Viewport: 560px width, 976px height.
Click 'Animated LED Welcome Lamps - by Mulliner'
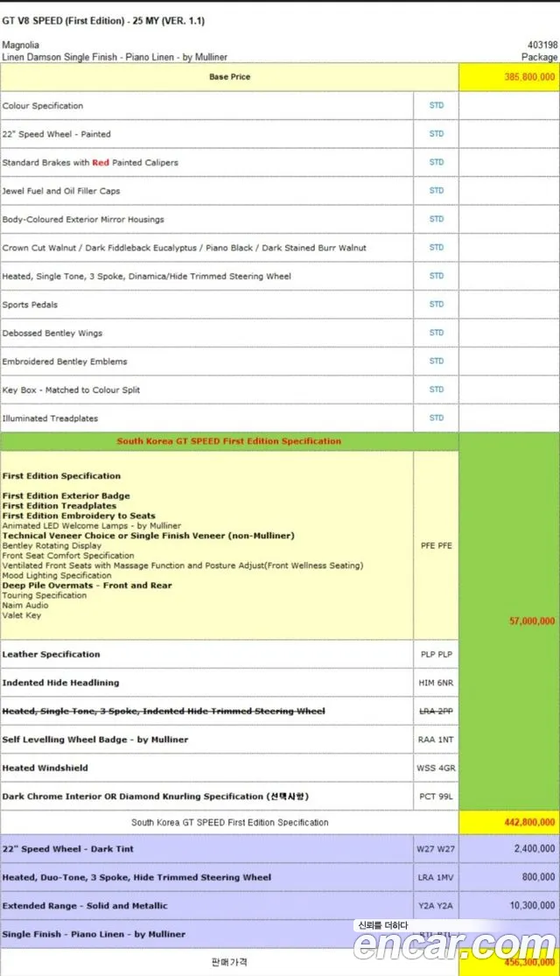point(92,526)
